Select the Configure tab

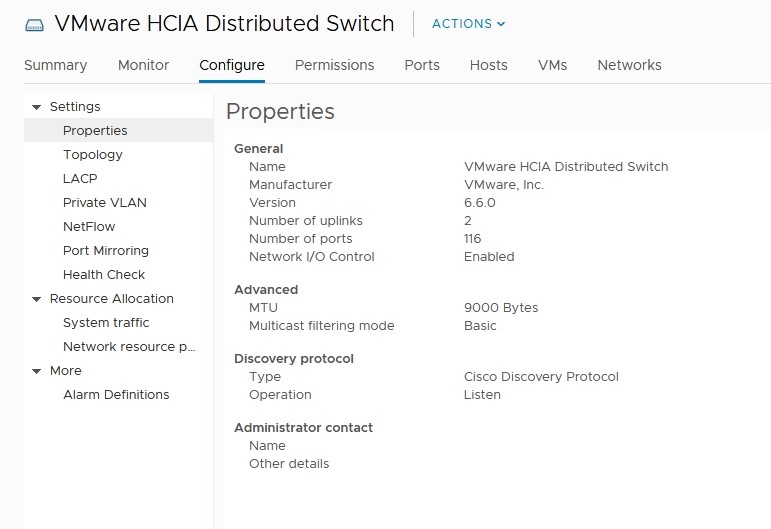(232, 65)
